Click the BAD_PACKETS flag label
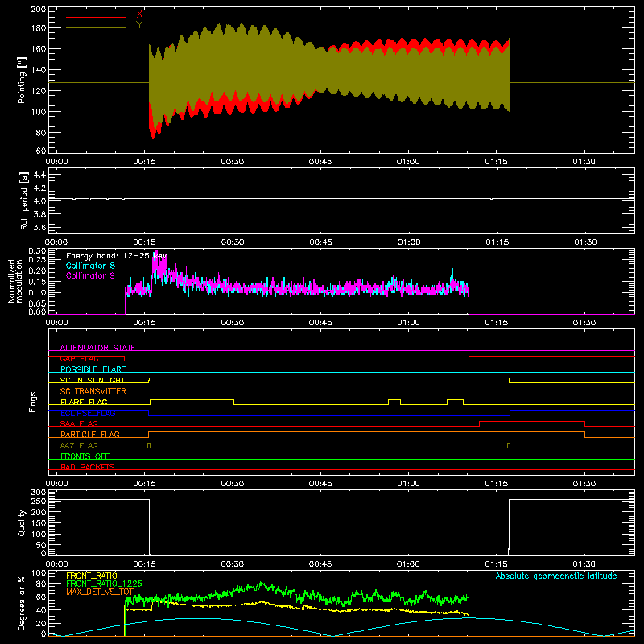The height and width of the screenshot is (644, 644). (x=88, y=467)
